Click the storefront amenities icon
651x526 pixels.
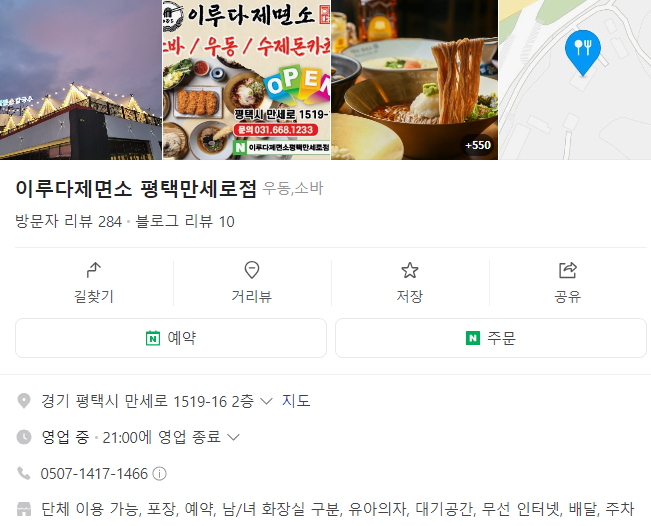point(24,509)
